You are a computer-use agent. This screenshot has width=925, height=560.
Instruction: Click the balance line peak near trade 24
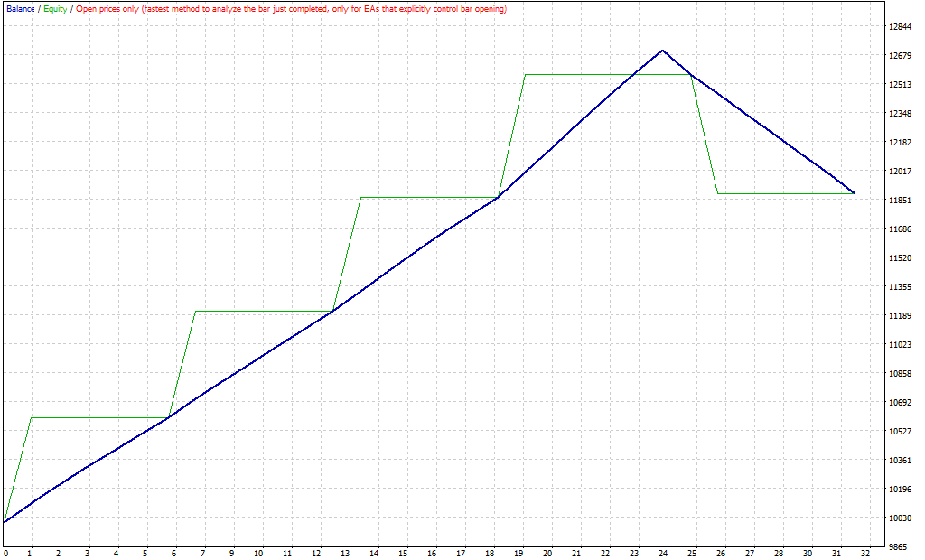[x=662, y=51]
